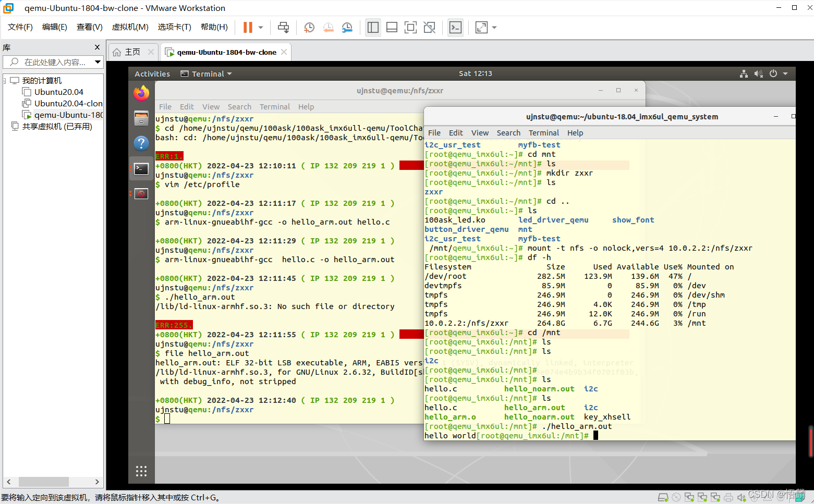The width and height of the screenshot is (814, 504).
Task: Open the 虚拟机(M) menu
Action: click(x=130, y=27)
